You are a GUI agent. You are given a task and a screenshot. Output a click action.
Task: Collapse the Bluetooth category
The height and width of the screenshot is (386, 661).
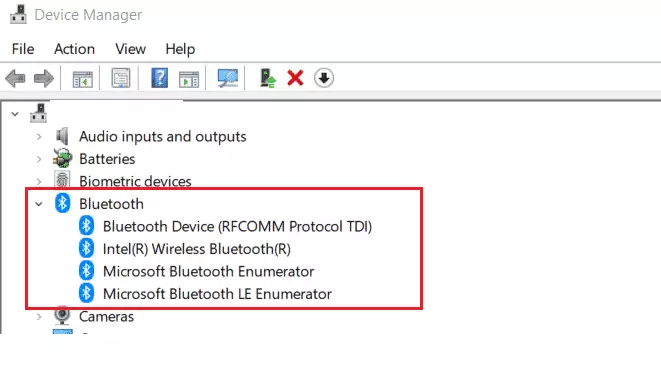39,204
